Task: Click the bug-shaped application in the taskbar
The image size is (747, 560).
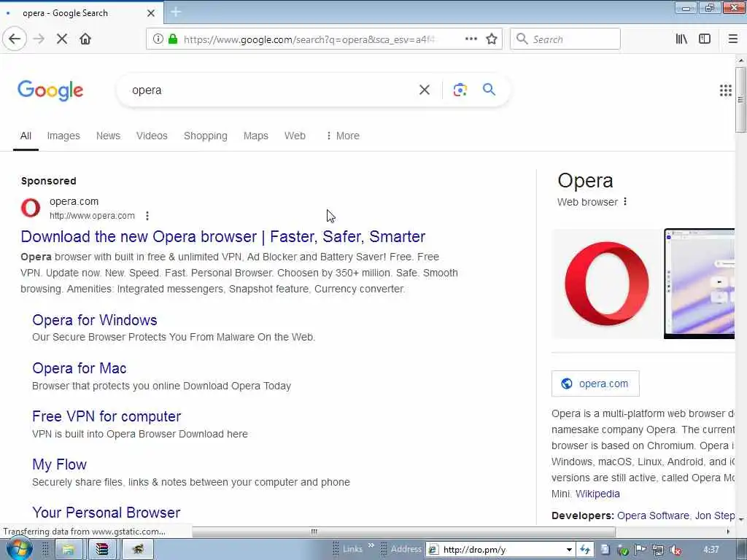Action: coord(138,550)
